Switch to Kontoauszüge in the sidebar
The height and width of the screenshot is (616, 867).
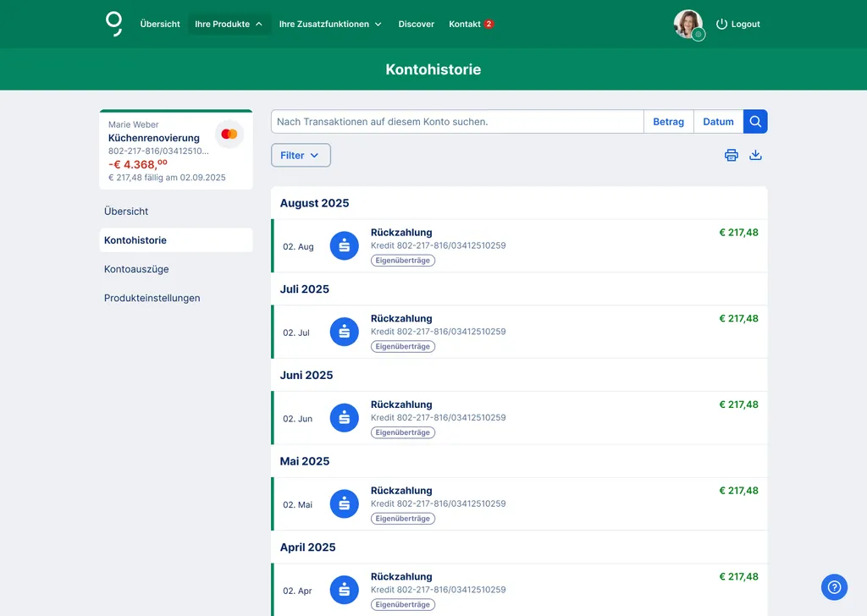click(136, 268)
